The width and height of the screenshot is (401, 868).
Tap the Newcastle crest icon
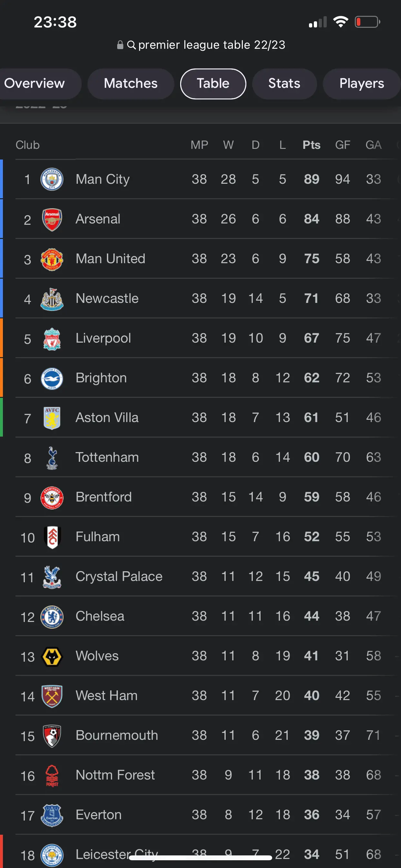(x=52, y=299)
